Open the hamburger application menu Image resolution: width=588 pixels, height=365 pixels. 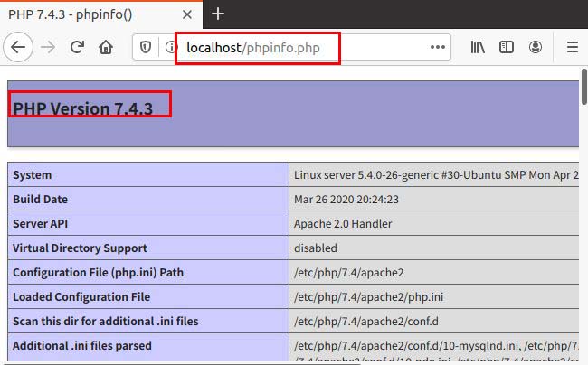(x=573, y=47)
